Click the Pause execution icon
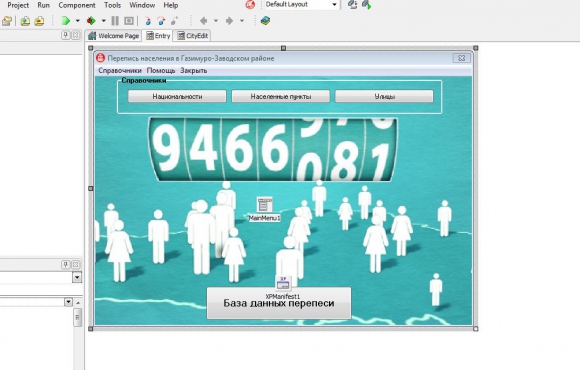The image size is (580, 370). click(x=115, y=21)
